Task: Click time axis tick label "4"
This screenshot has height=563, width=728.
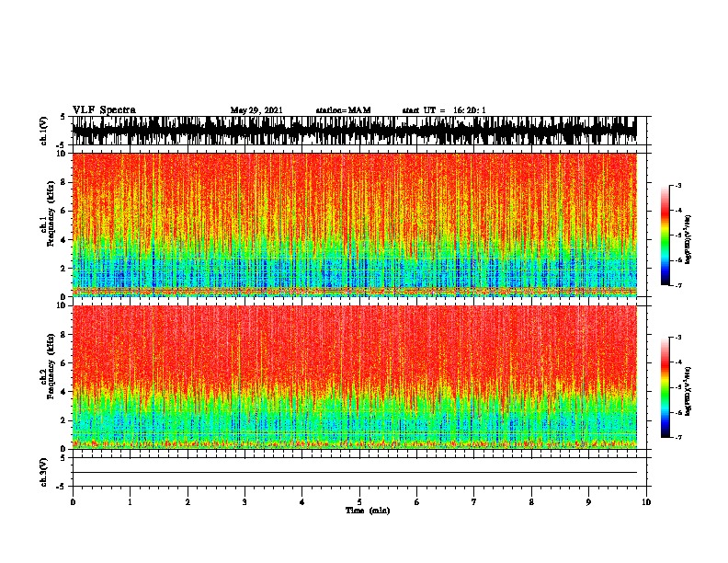Action: tap(302, 502)
